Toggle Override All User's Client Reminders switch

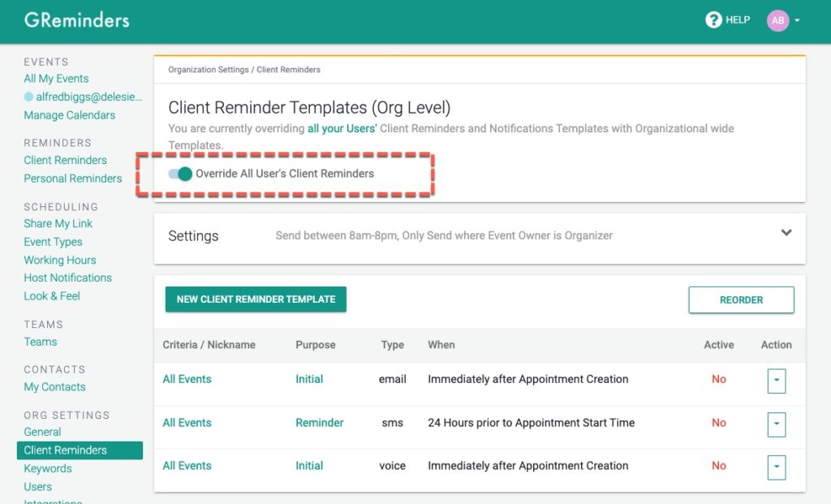180,174
